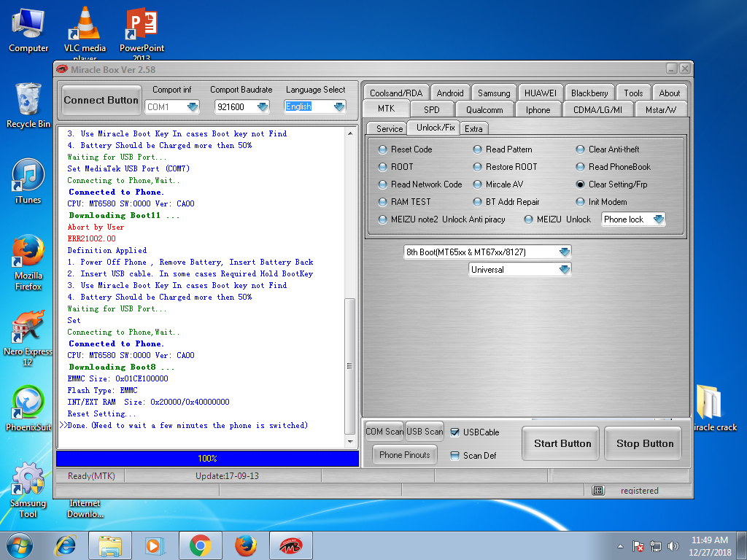
Task: Open Windows Explorer from taskbar
Action: pos(110,545)
